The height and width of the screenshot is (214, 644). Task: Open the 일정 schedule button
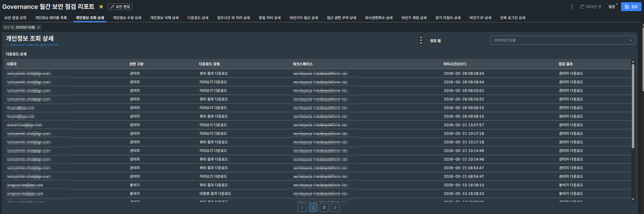coord(611,7)
